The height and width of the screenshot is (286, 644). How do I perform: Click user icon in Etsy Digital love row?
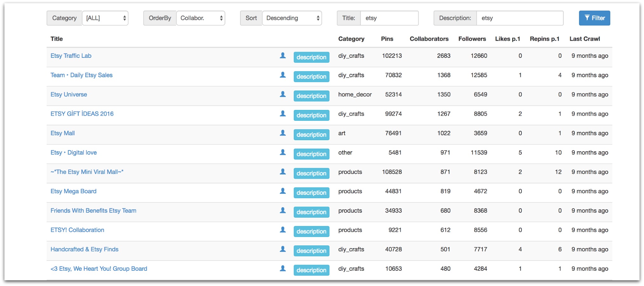[282, 153]
